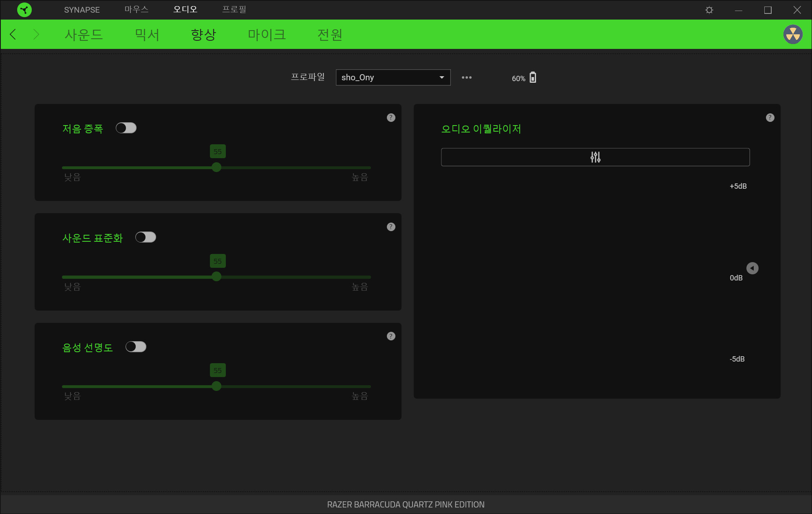The height and width of the screenshot is (514, 812).
Task: Toggle the 음성 선명도 switch
Action: coord(136,347)
